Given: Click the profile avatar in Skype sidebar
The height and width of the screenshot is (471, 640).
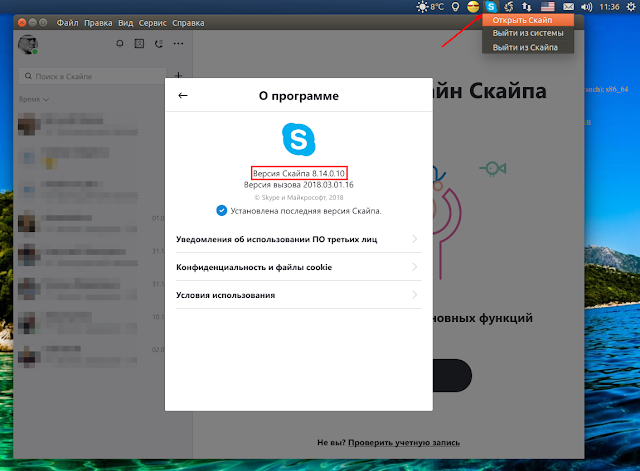Looking at the screenshot, I should tap(28, 44).
